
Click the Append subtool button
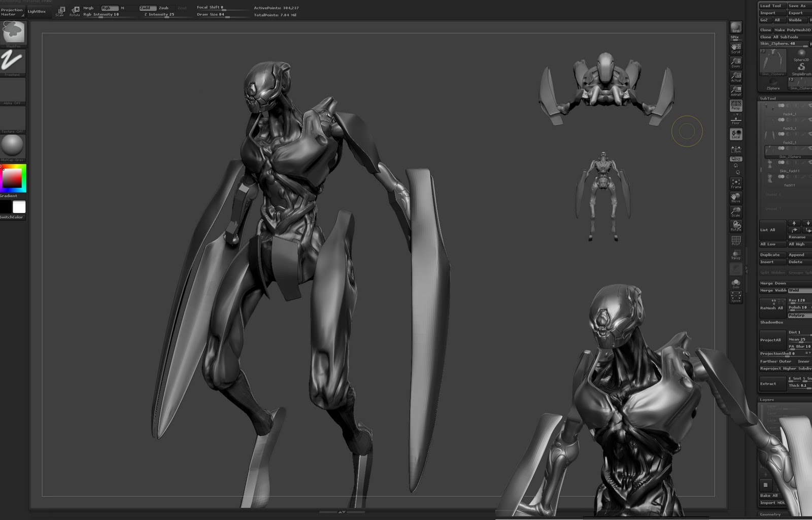point(799,255)
